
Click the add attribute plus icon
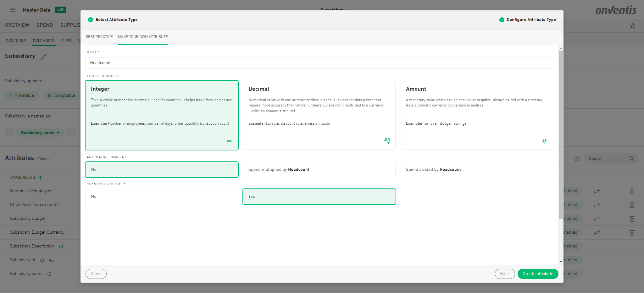[577, 159]
